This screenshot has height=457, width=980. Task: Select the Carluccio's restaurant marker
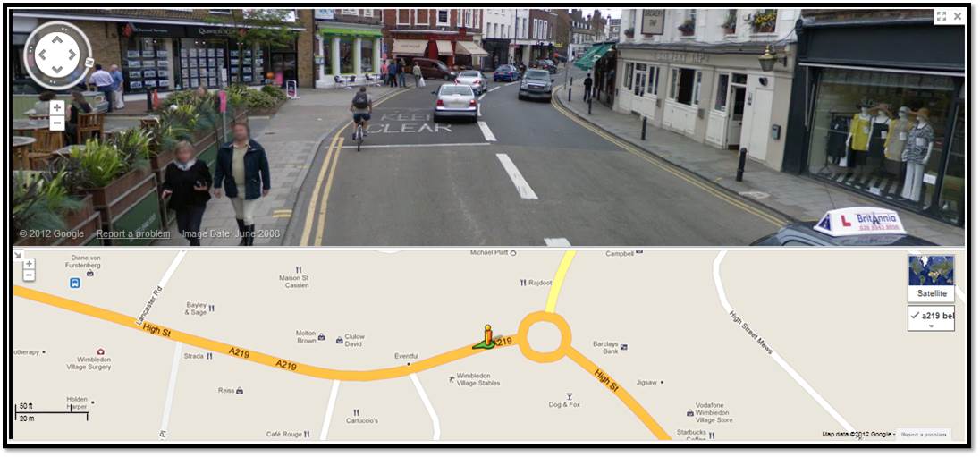[x=356, y=412]
